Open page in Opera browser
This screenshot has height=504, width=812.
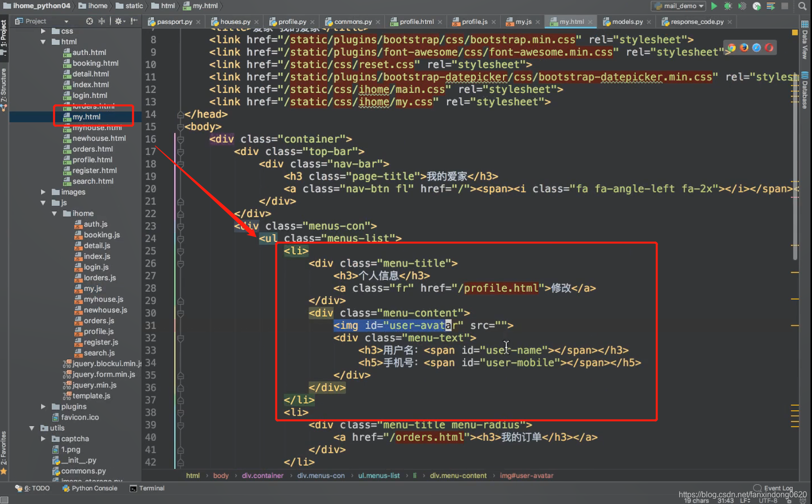pyautogui.click(x=769, y=47)
